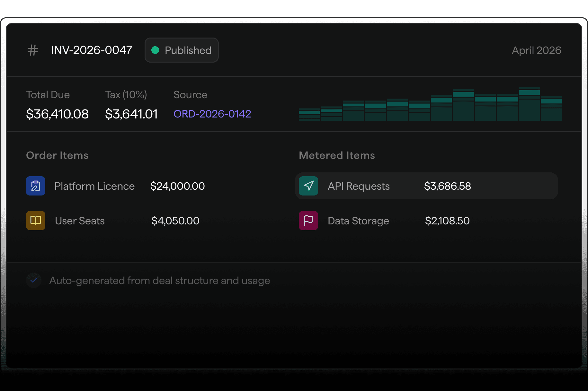Click the Metered Items heading

coord(337,155)
